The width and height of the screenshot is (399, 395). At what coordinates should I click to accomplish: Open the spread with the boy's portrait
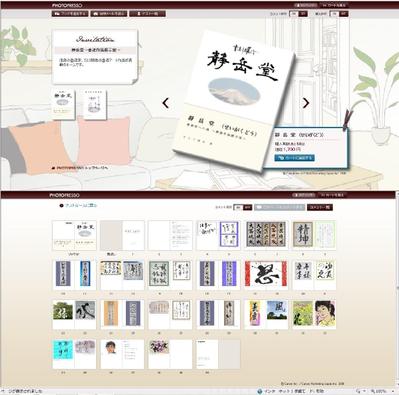122,354
